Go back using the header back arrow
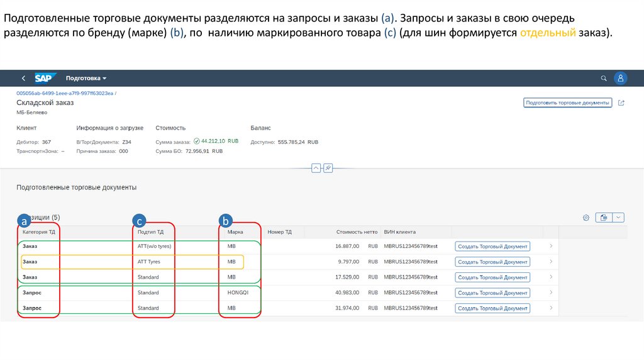 click(23, 78)
